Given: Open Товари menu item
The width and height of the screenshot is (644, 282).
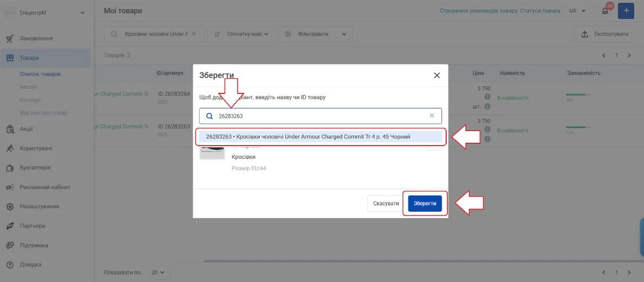Looking at the screenshot, I should click(29, 58).
